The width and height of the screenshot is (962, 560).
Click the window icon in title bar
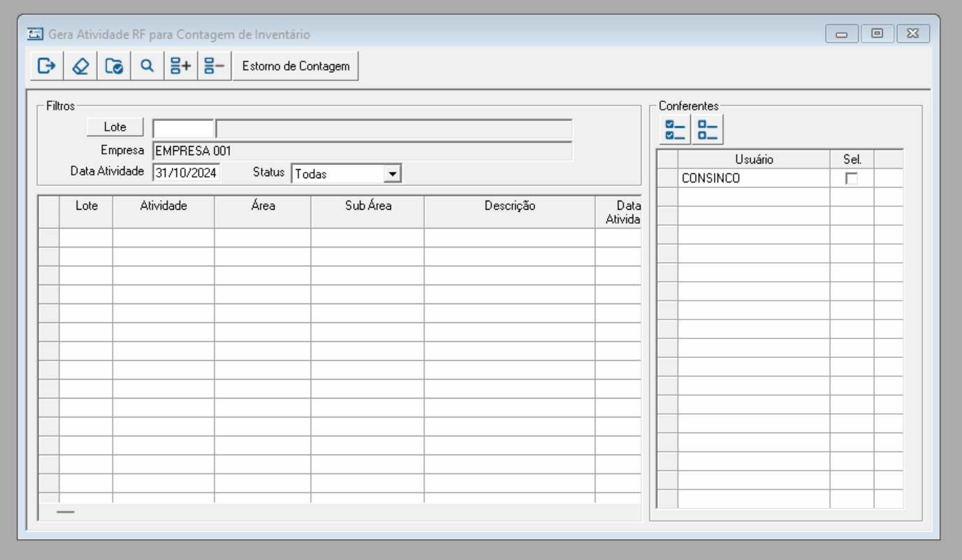click(34, 34)
